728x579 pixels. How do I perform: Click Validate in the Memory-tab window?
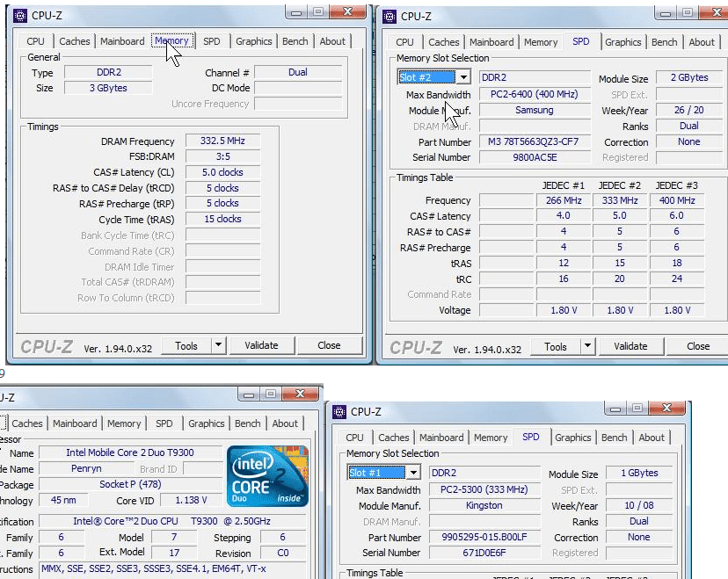click(261, 345)
